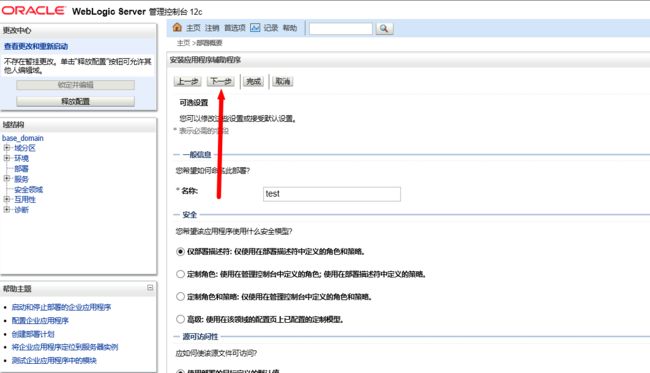Expand the 互用性 tree node

point(7,199)
